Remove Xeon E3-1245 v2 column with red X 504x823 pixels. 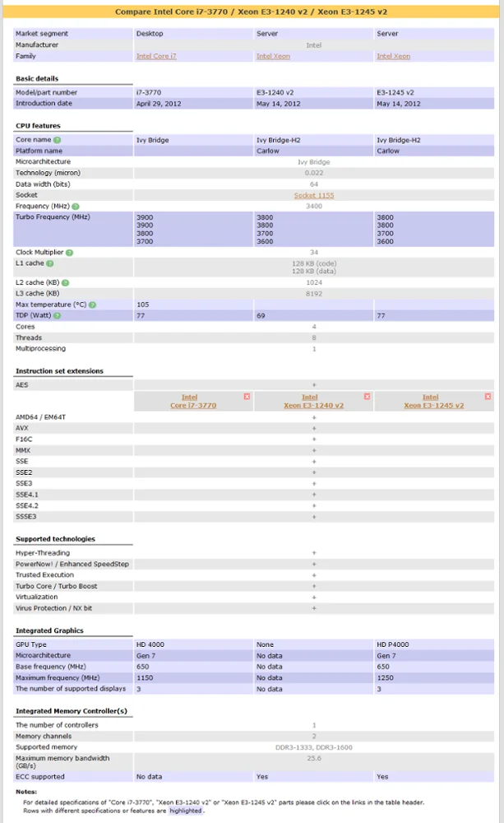488,397
